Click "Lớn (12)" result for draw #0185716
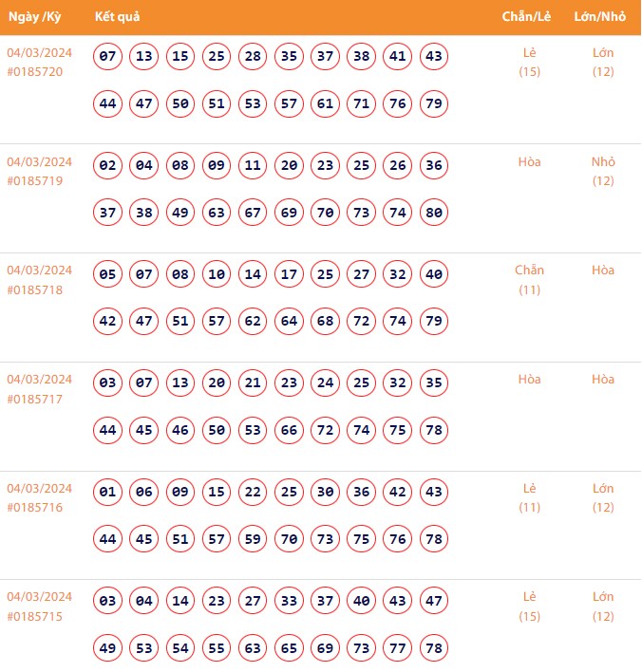The height and width of the screenshot is (672, 642). pyautogui.click(x=603, y=497)
